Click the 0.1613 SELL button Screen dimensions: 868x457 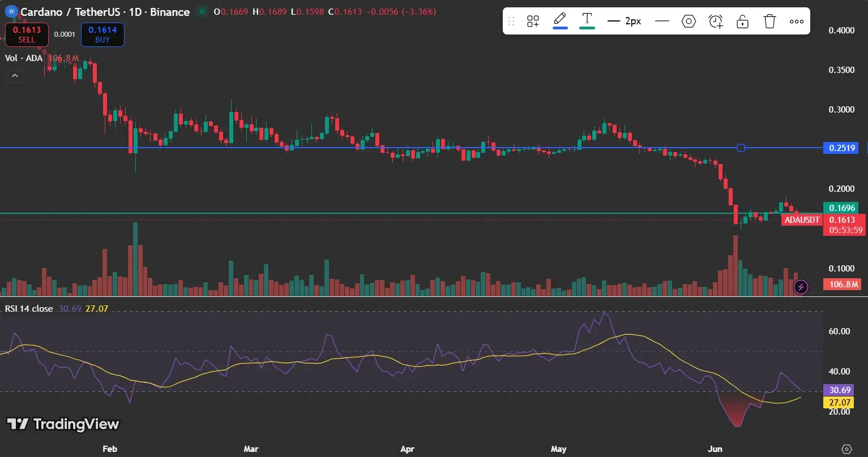pos(27,35)
